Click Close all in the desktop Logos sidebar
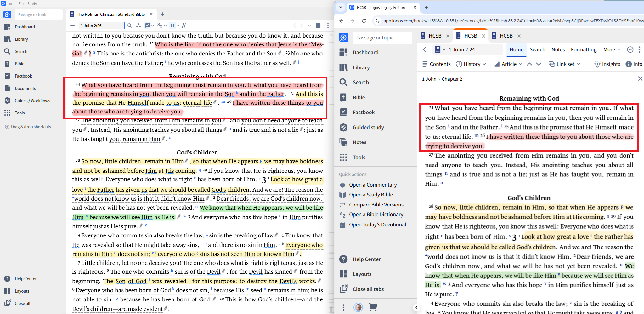Screen dimensions: 644x314 18,303
